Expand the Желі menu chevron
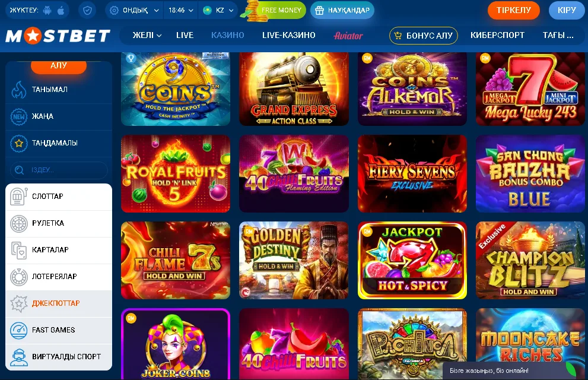Viewport: 588px width, 380px height. 159,36
